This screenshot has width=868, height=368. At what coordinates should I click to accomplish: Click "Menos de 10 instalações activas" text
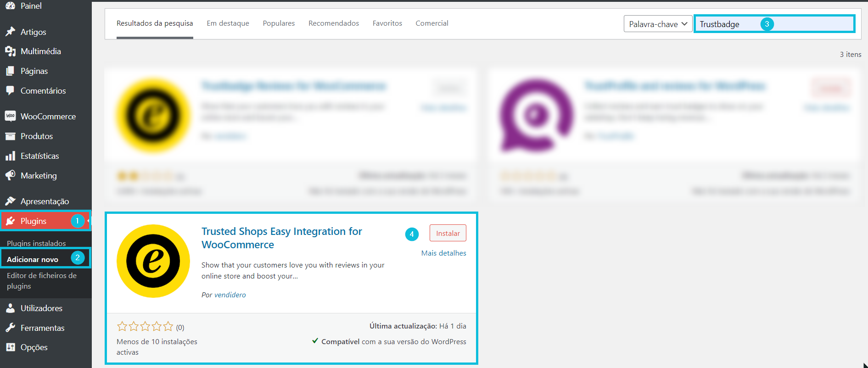click(157, 347)
